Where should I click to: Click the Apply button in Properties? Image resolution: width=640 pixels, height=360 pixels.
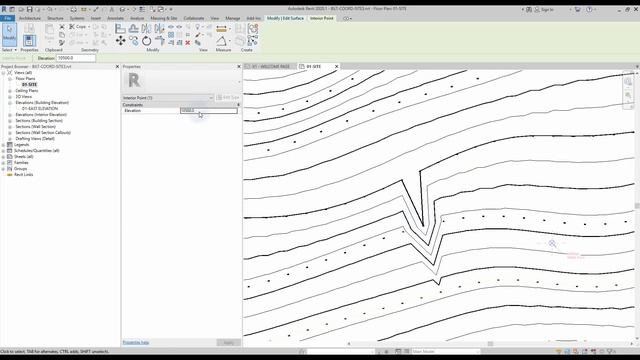pos(229,342)
